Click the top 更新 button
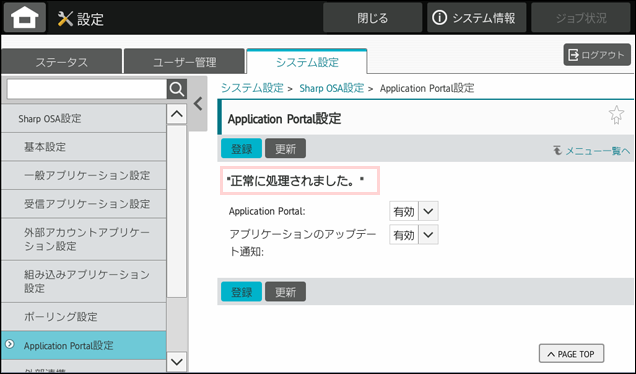 click(x=286, y=148)
